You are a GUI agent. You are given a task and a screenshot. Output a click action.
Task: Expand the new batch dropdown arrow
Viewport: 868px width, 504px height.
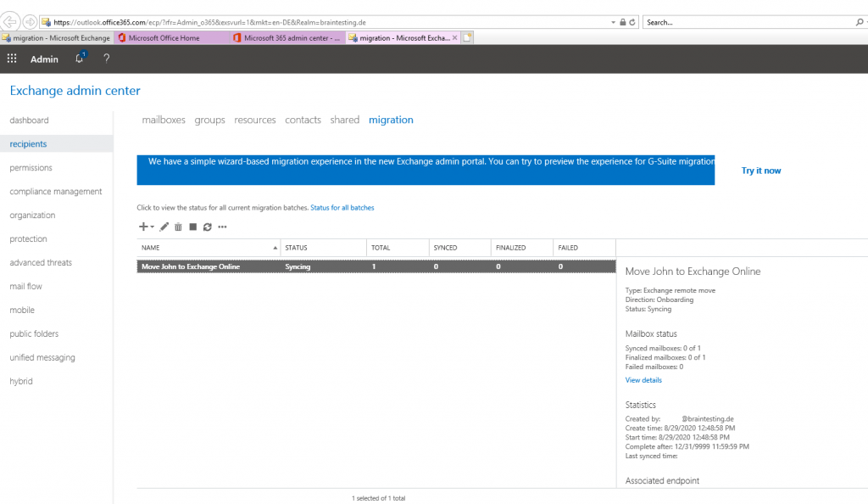tap(153, 227)
